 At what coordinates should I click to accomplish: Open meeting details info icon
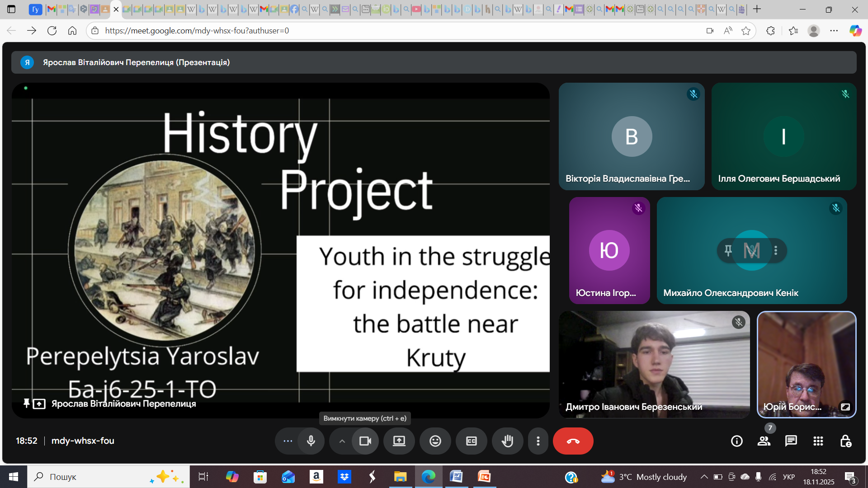(736, 441)
